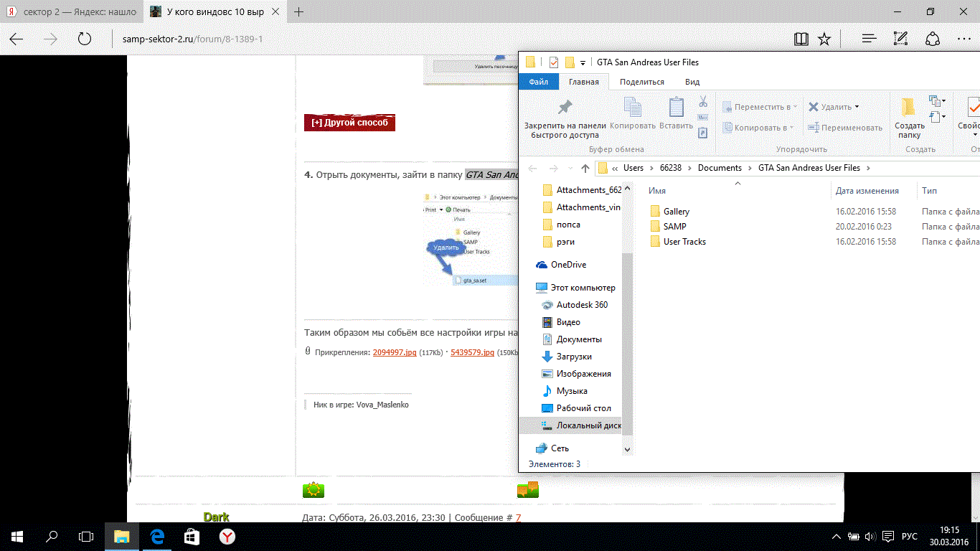Open a new browser tab with plus

tap(299, 11)
